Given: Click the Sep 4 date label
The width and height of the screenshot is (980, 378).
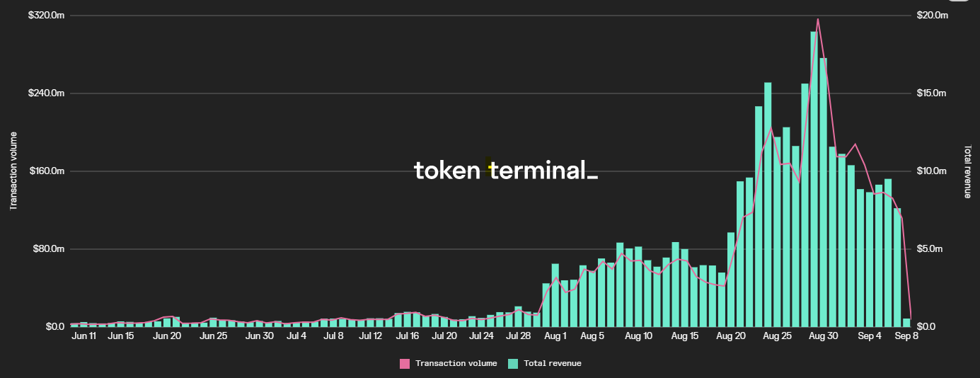Looking at the screenshot, I should [870, 336].
